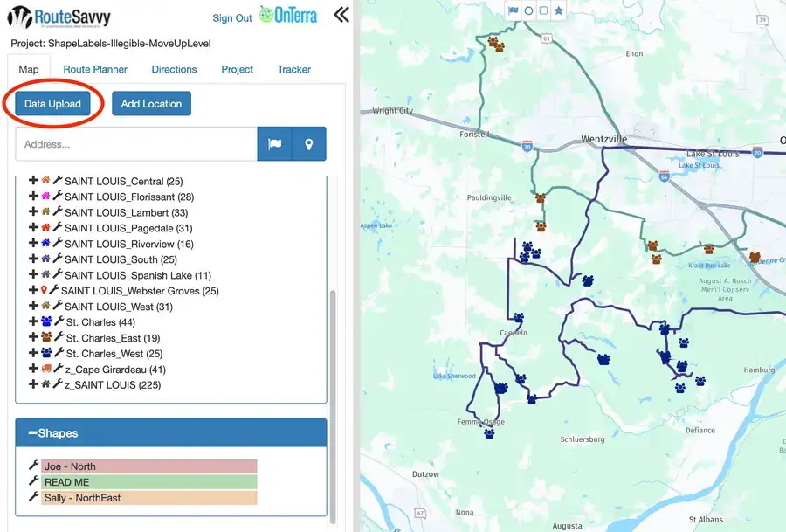Click the Sign Out link
The image size is (786, 532).
coord(232,18)
